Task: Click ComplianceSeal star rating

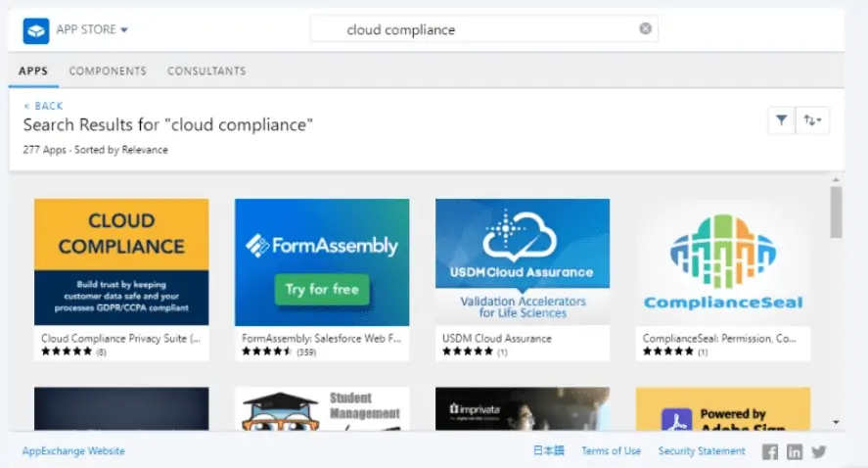Action: (x=667, y=351)
